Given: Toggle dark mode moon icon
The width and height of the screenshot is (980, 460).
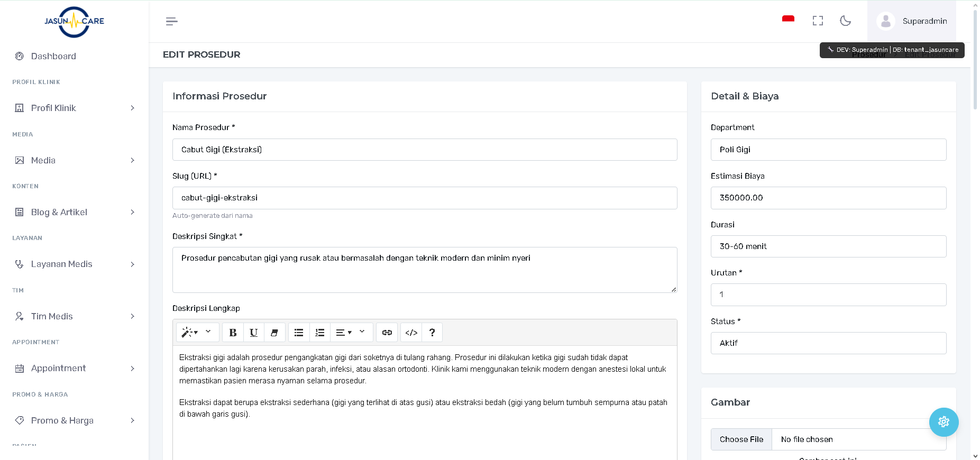Looking at the screenshot, I should pos(845,21).
